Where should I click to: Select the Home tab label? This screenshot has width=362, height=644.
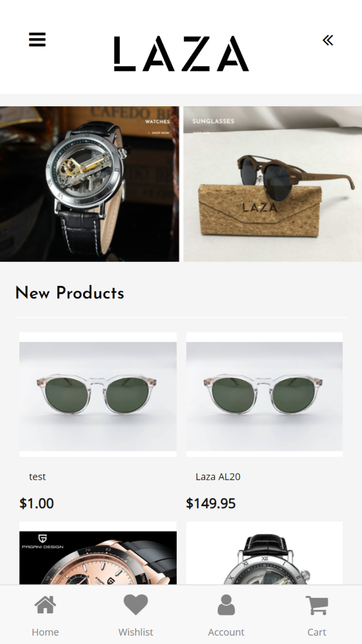[45, 632]
